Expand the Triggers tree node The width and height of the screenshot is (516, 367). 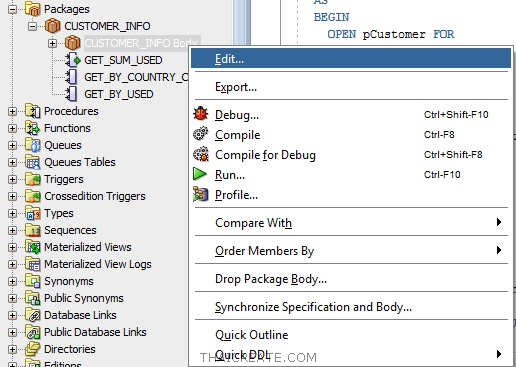click(x=12, y=179)
